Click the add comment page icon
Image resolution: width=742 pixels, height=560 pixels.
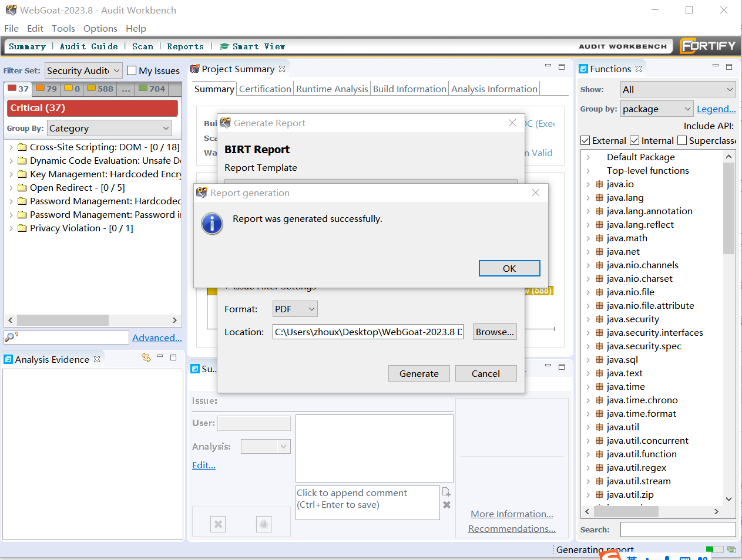(446, 492)
